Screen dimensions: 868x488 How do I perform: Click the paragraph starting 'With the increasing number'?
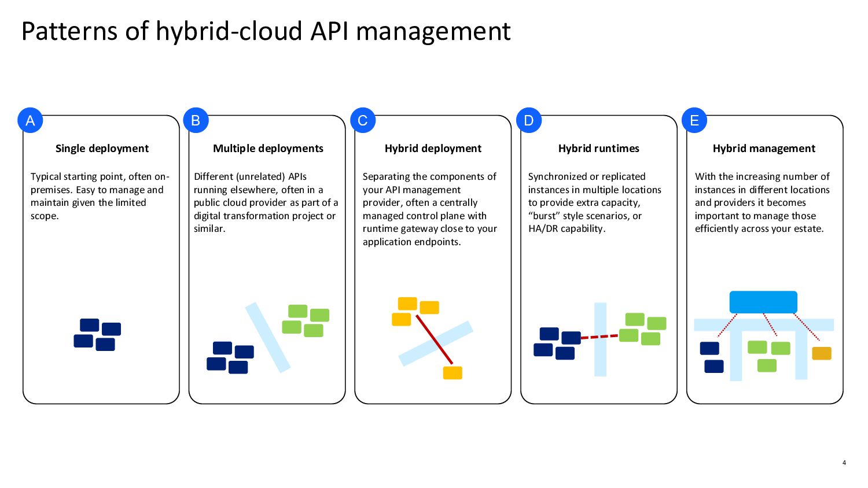(762, 202)
